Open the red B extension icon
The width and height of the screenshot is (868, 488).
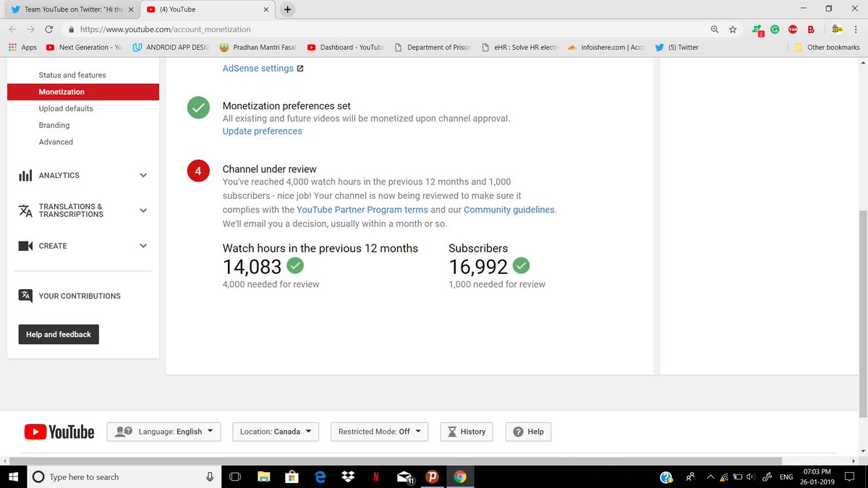pyautogui.click(x=811, y=30)
